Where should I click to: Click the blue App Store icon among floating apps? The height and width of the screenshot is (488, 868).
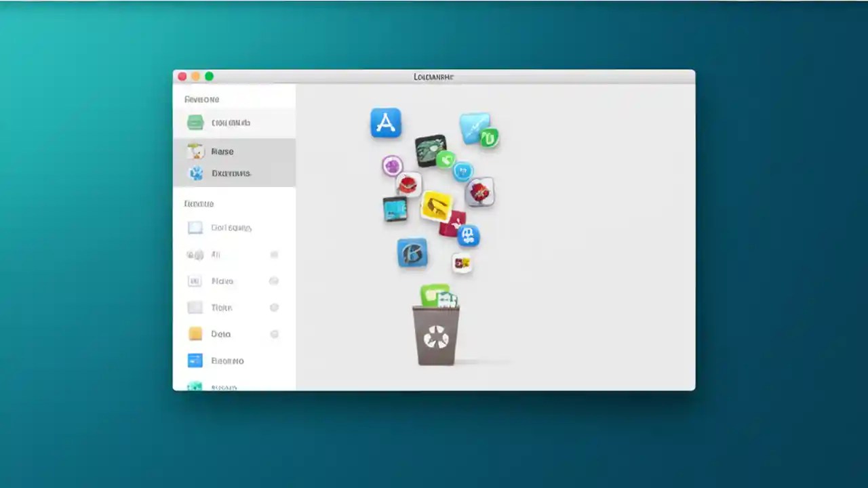385,123
